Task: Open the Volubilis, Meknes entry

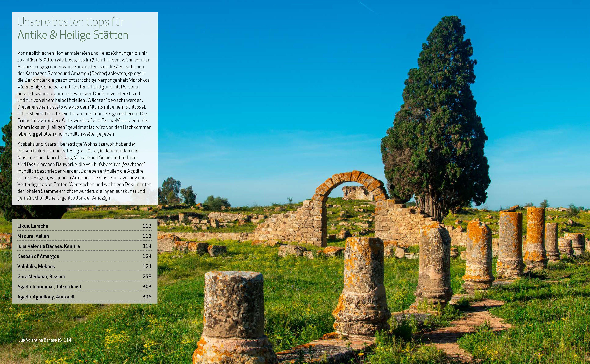Action: [x=36, y=266]
